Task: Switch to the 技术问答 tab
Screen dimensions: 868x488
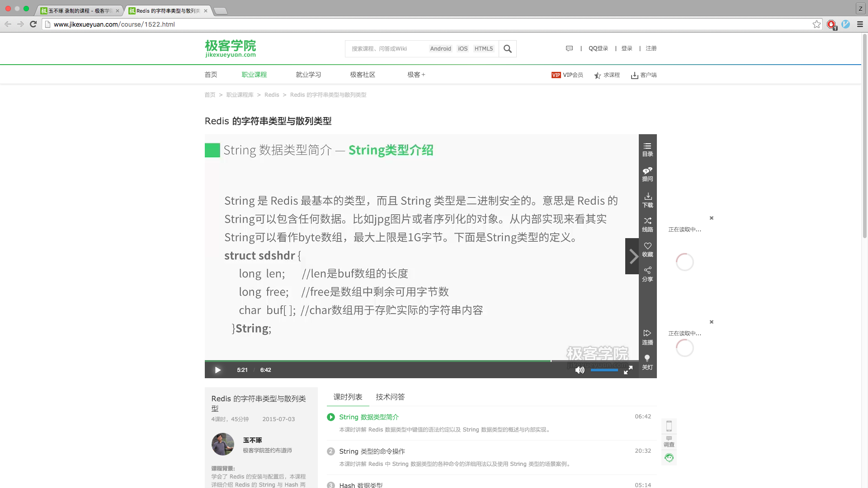Action: (x=390, y=397)
